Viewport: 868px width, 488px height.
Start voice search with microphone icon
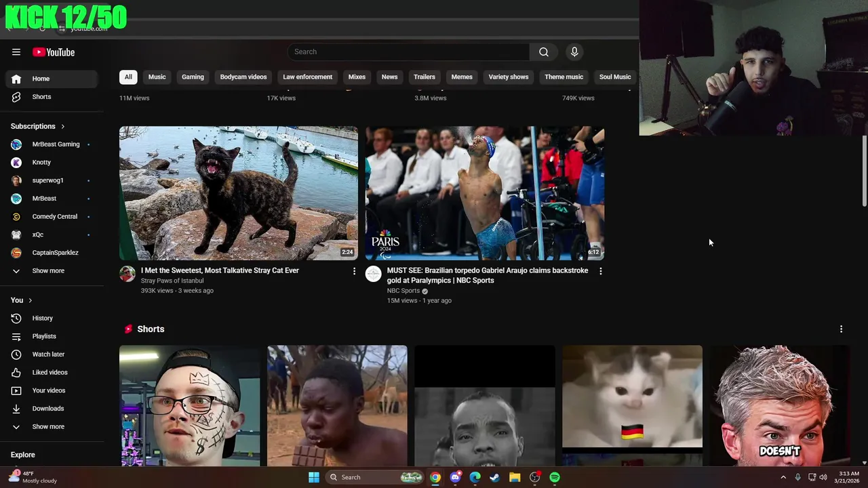pos(574,52)
